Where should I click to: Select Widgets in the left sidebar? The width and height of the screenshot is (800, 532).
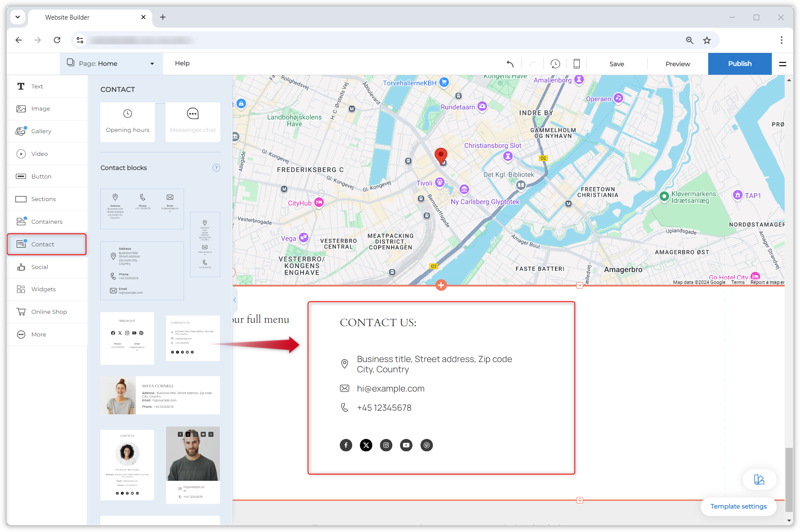point(43,289)
